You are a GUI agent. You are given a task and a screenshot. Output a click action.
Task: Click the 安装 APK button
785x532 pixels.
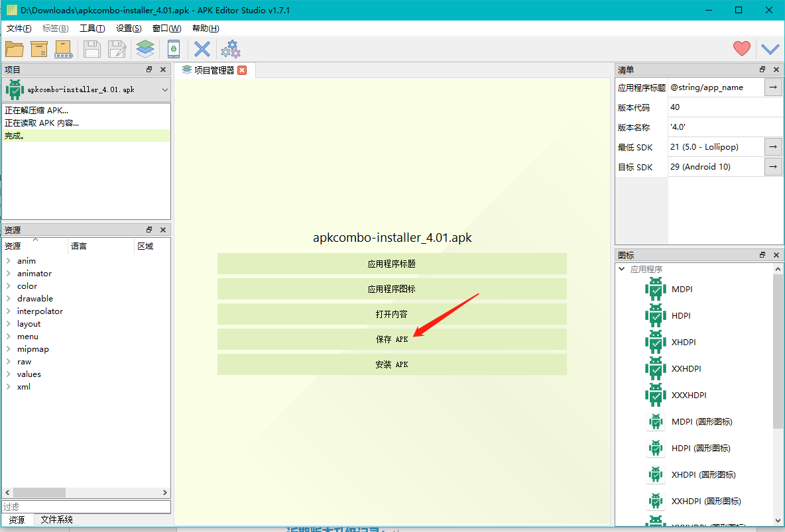coord(392,364)
